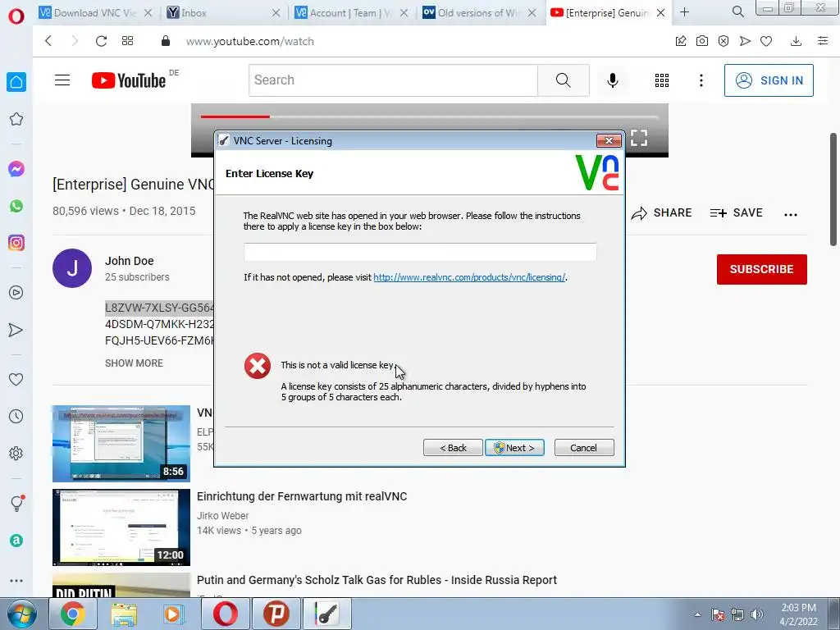
Task: Open 'Einrichtung der Fernwartung mit realVNC' title
Action: pos(302,496)
